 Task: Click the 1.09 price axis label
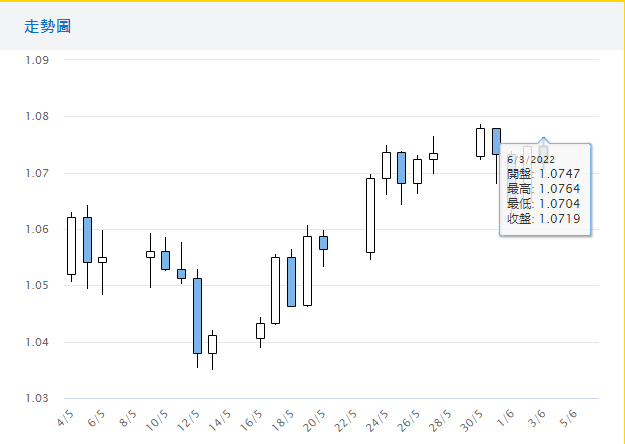pyautogui.click(x=37, y=60)
